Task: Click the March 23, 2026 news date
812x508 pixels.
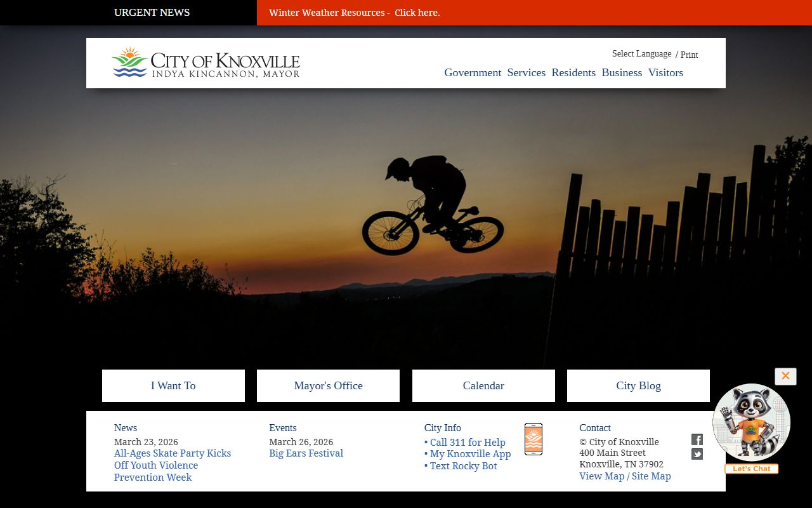Action: 146,442
